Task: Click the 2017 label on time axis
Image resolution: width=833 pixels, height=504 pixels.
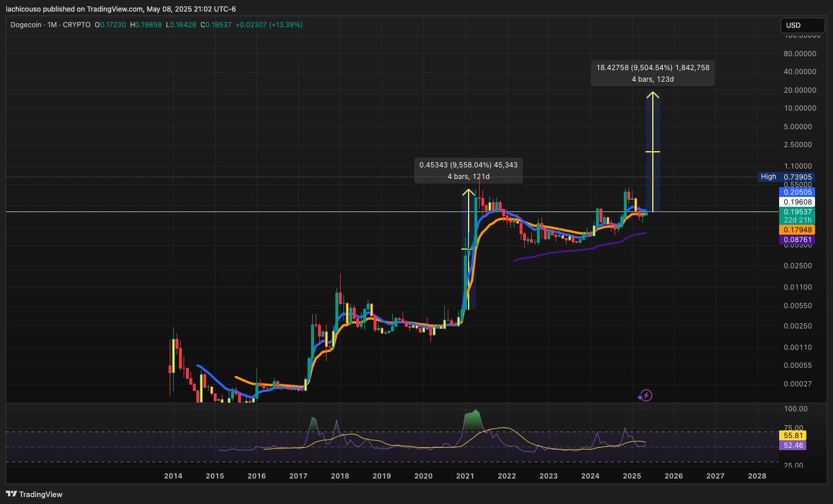Action: [x=298, y=476]
